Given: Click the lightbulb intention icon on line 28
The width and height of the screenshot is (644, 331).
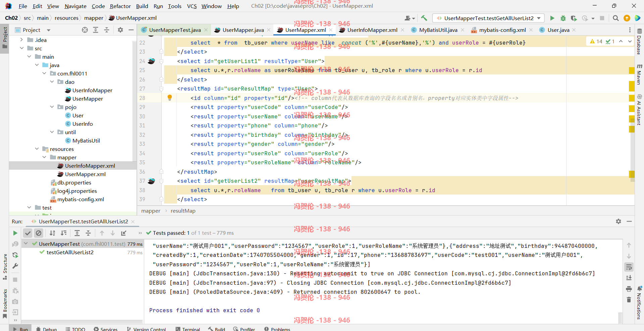Looking at the screenshot, I should 170,98.
